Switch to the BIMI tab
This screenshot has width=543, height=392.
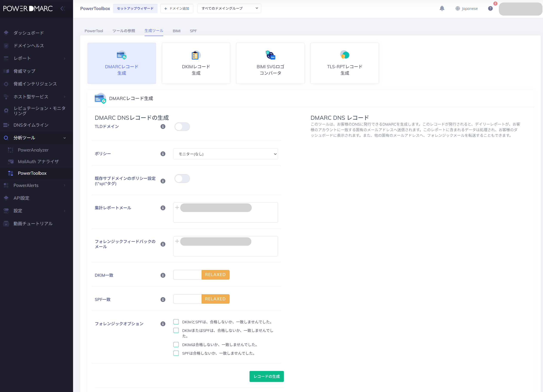177,31
